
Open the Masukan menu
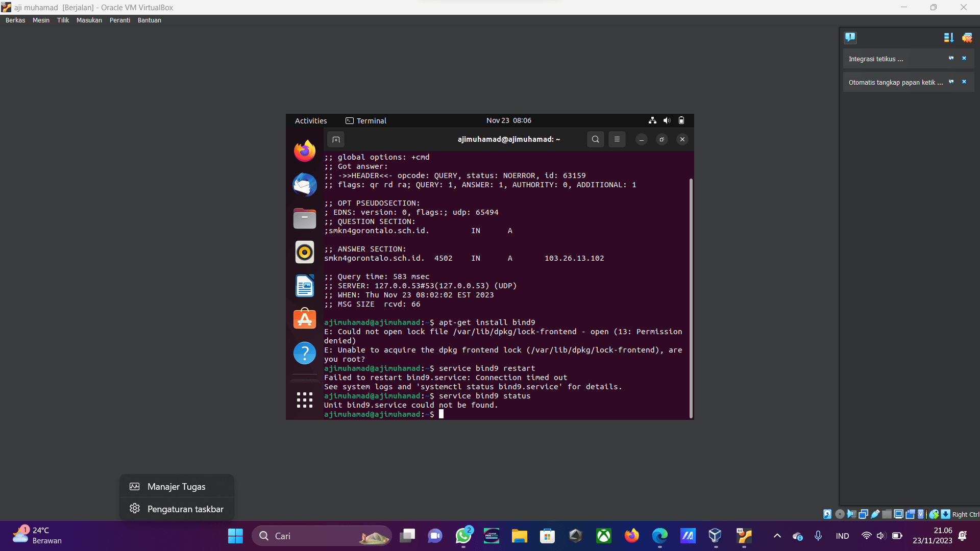point(89,20)
